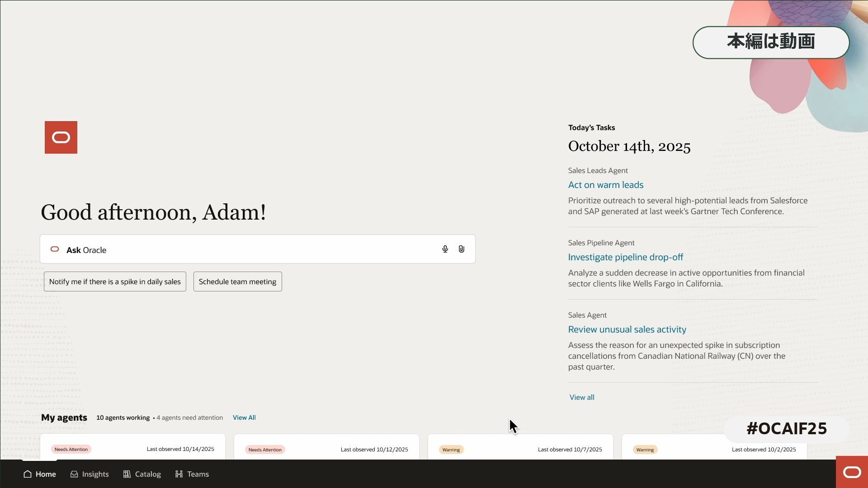Image resolution: width=868 pixels, height=488 pixels.
Task: Click View all under Today's Tasks
Action: pyautogui.click(x=581, y=397)
